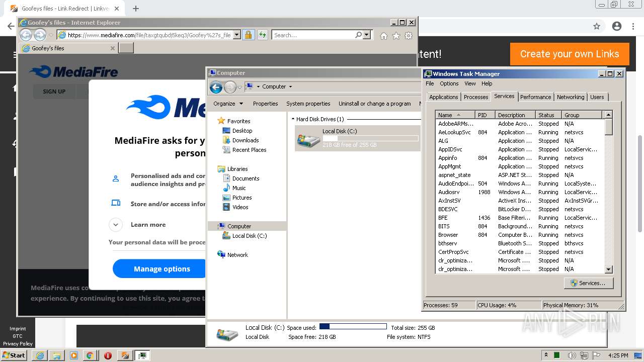Open IE address bar dropdown arrow
The height and width of the screenshot is (362, 644).
coord(236,35)
